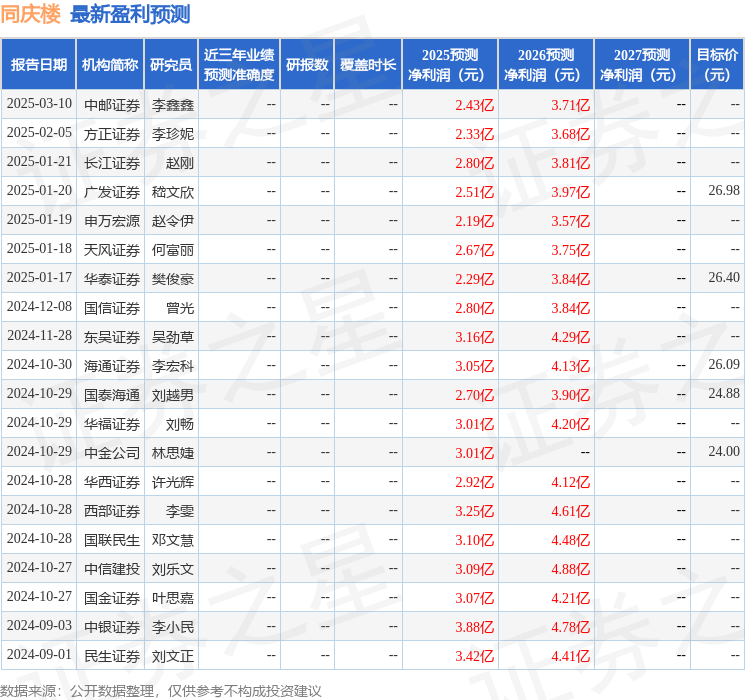Click 中金公司 institution cell

point(112,453)
